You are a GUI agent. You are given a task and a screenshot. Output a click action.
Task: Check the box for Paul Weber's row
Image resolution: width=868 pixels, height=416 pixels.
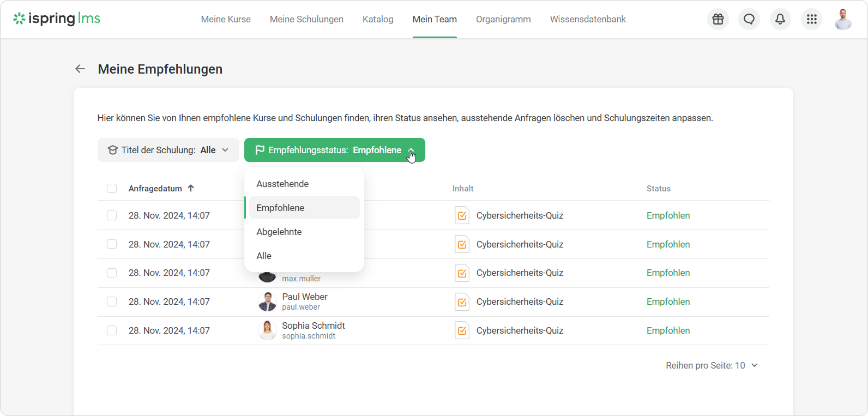[x=112, y=302]
